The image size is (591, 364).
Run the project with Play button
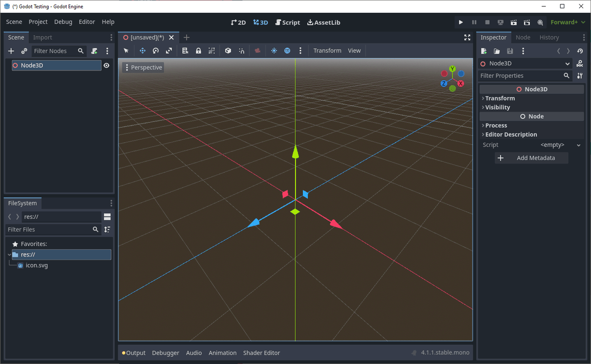(x=461, y=22)
